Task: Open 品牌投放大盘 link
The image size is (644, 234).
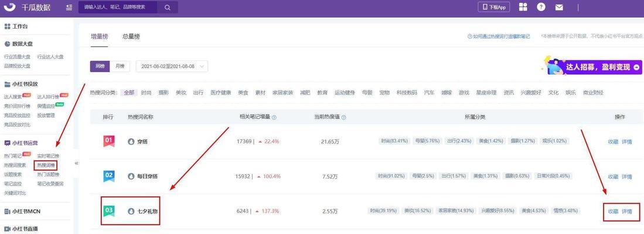Action: coord(17,66)
